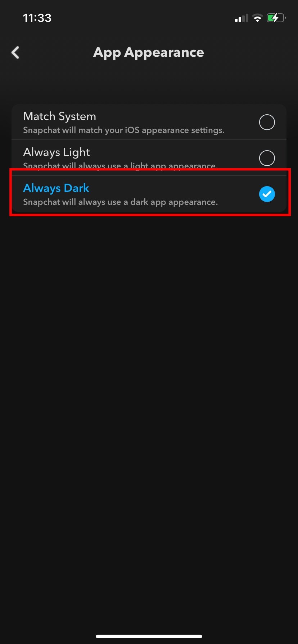Go back using the left chevron

15,52
